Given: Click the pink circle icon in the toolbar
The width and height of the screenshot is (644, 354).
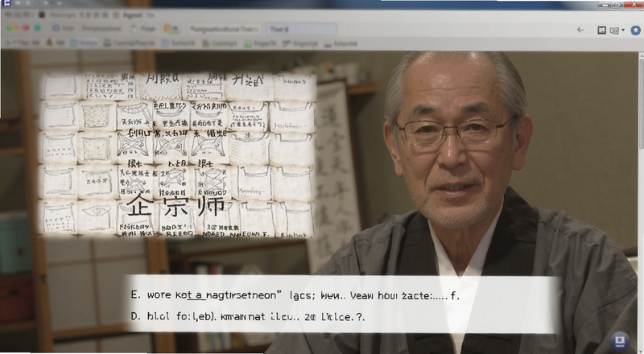Looking at the screenshot, I should pos(26,28).
